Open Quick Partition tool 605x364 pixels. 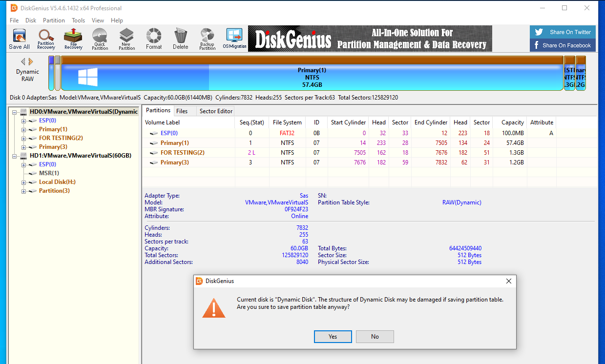coord(100,39)
